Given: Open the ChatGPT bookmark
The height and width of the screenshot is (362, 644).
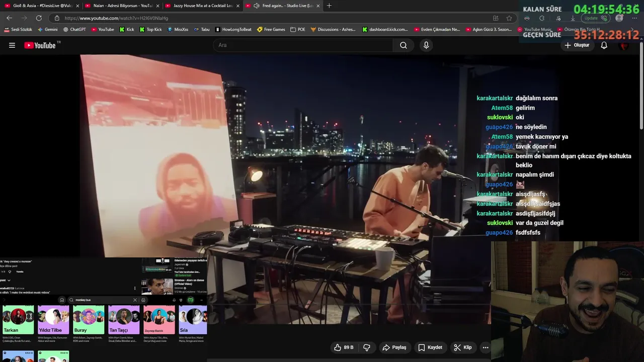Looking at the screenshot, I should tap(74, 30).
